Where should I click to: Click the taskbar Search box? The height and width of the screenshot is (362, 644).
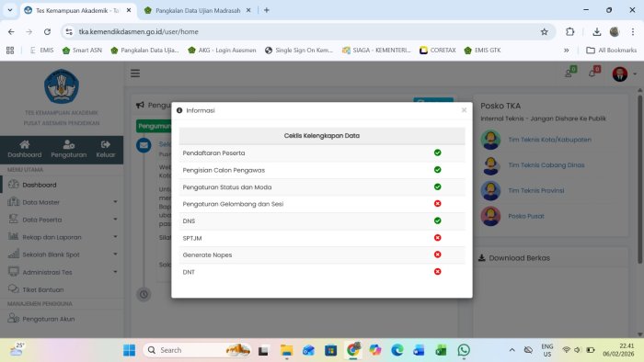tap(197, 350)
